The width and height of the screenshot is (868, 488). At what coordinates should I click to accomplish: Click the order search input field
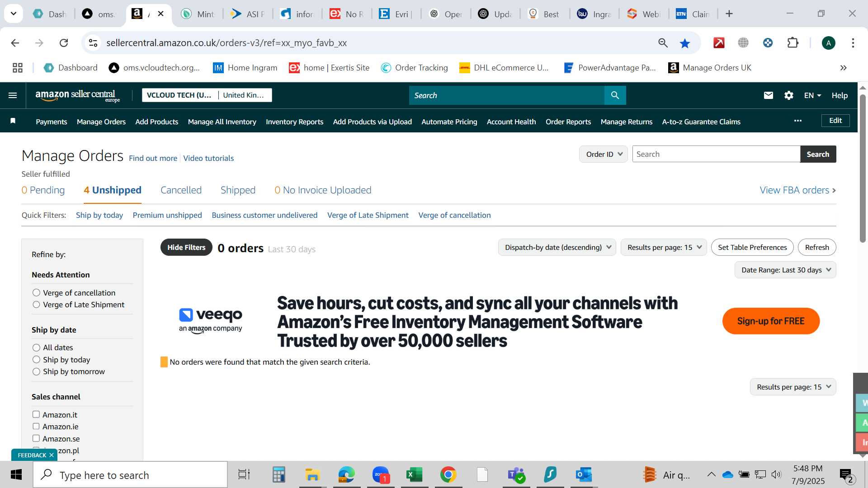(716, 154)
